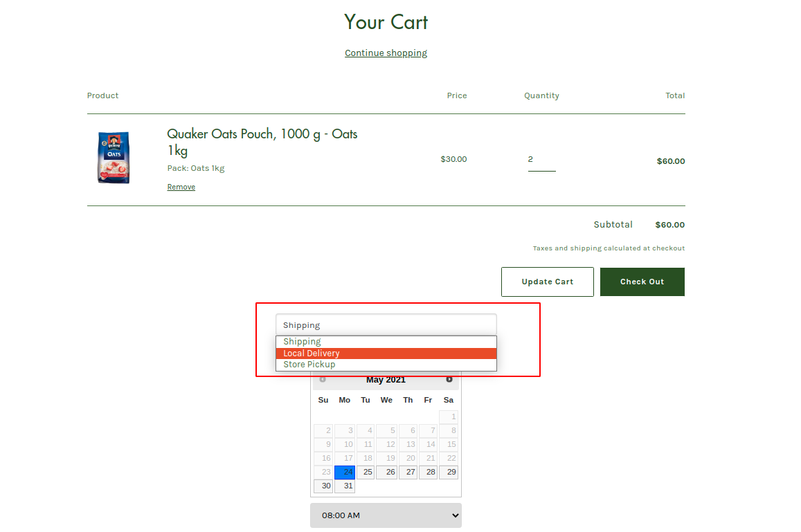This screenshot has height=532, width=801.
Task: Pick May 25 in the calendar
Action: point(366,473)
